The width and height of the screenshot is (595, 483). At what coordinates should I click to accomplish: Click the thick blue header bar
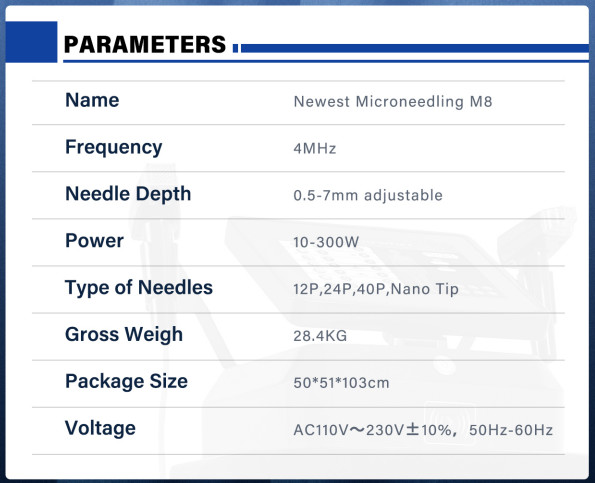[414, 48]
